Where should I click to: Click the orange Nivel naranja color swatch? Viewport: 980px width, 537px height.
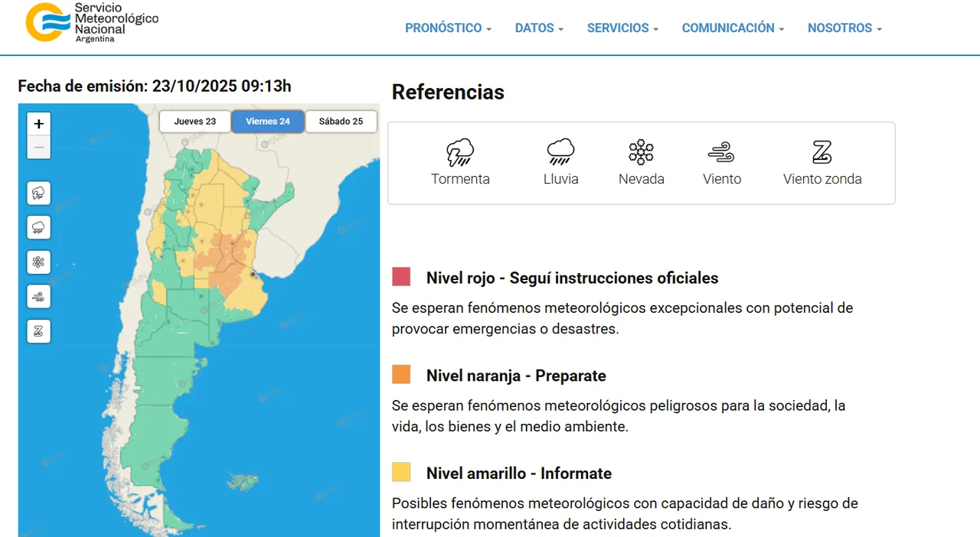[x=401, y=375]
